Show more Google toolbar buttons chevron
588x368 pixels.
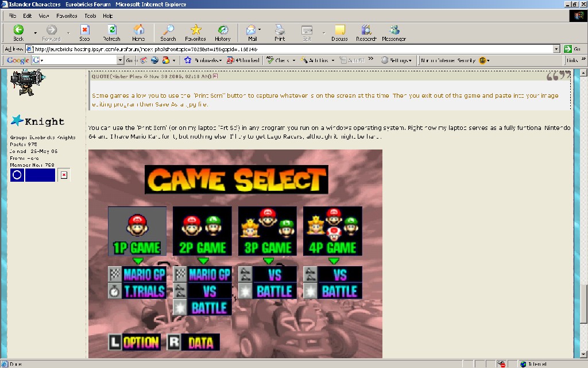pos(371,59)
